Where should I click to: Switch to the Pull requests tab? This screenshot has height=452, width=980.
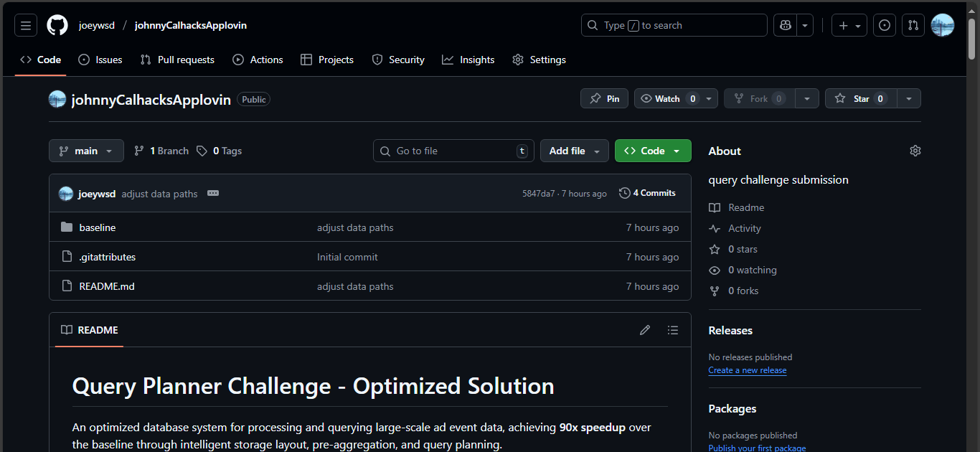click(177, 60)
